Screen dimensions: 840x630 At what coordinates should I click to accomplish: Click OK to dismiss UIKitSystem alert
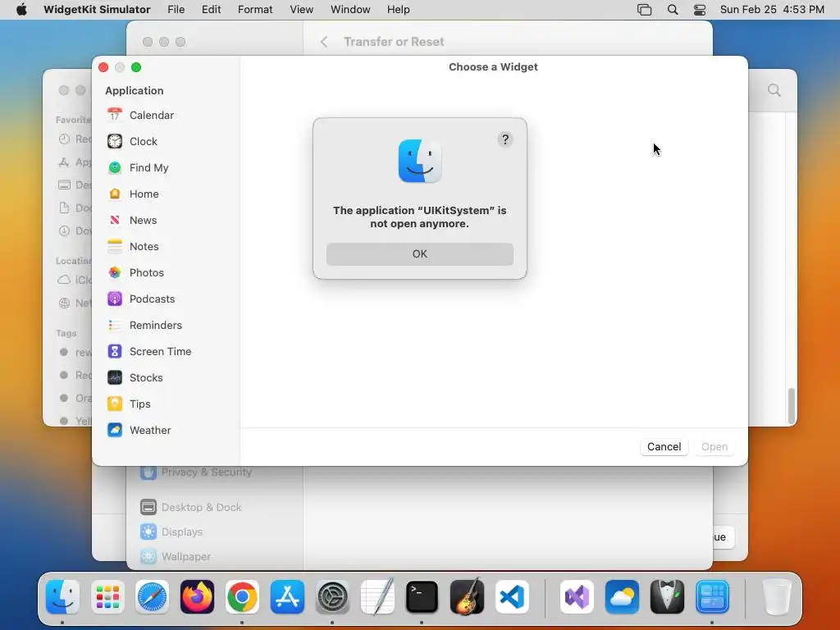pos(420,254)
